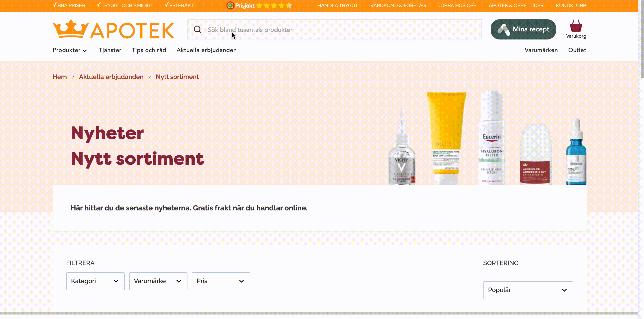Click the Prisjakt rating badge
The image size is (644, 319).
tap(259, 6)
